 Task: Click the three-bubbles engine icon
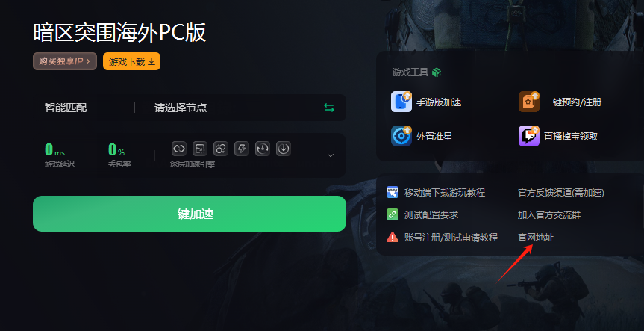coord(221,149)
